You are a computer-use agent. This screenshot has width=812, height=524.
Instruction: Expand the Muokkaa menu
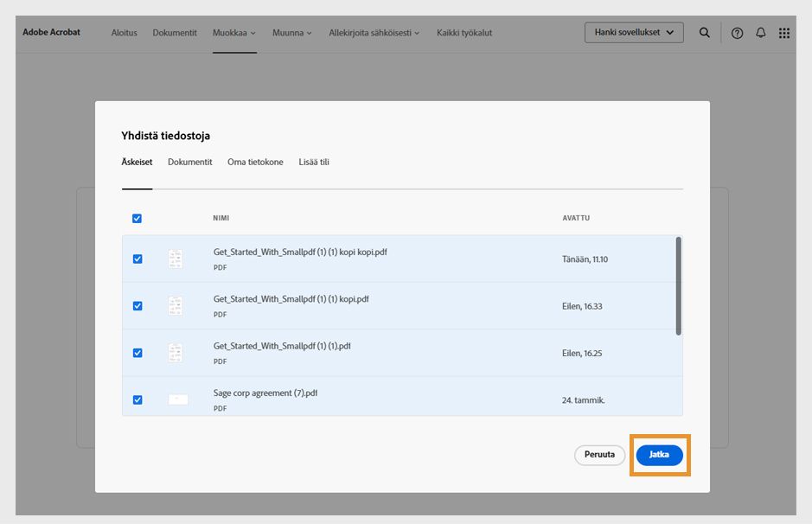[x=234, y=33]
